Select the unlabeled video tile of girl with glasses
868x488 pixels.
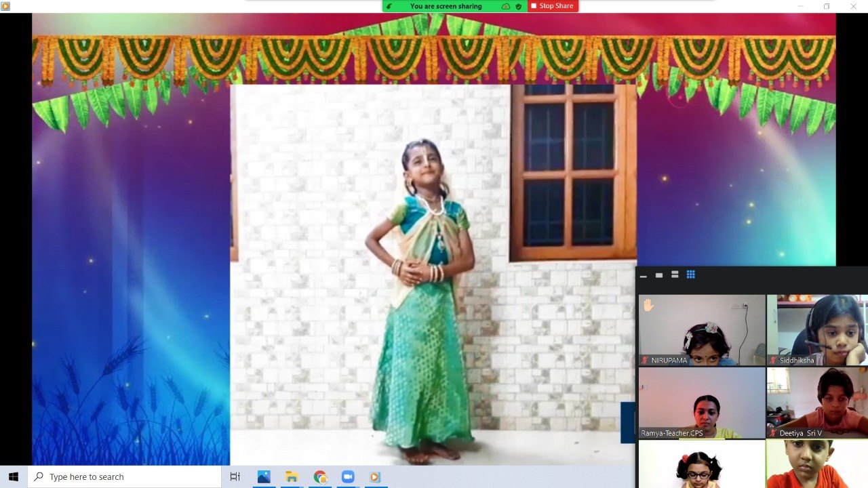coord(702,464)
